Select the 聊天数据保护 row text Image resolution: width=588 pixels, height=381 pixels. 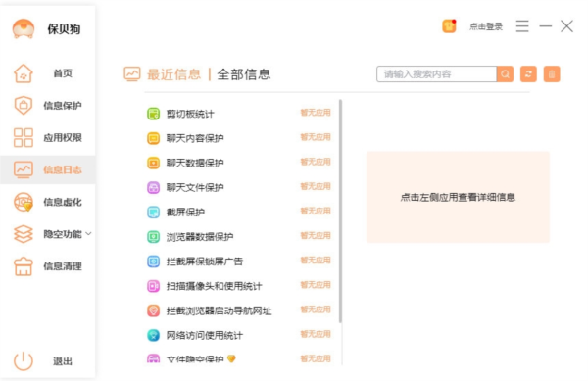[195, 164]
